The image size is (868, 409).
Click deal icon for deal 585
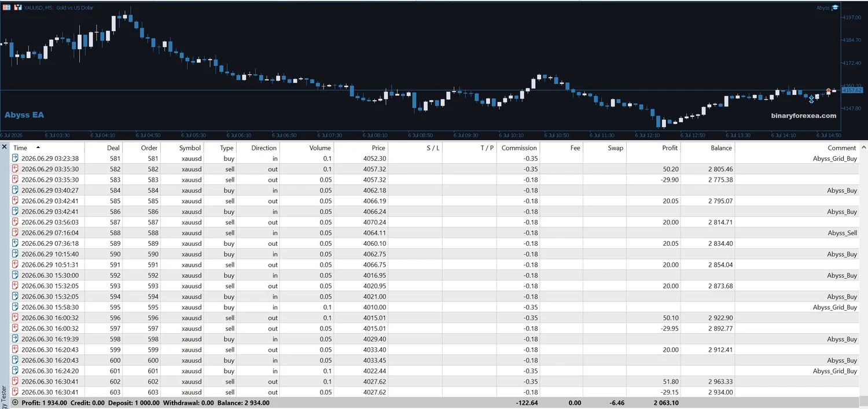click(x=16, y=201)
